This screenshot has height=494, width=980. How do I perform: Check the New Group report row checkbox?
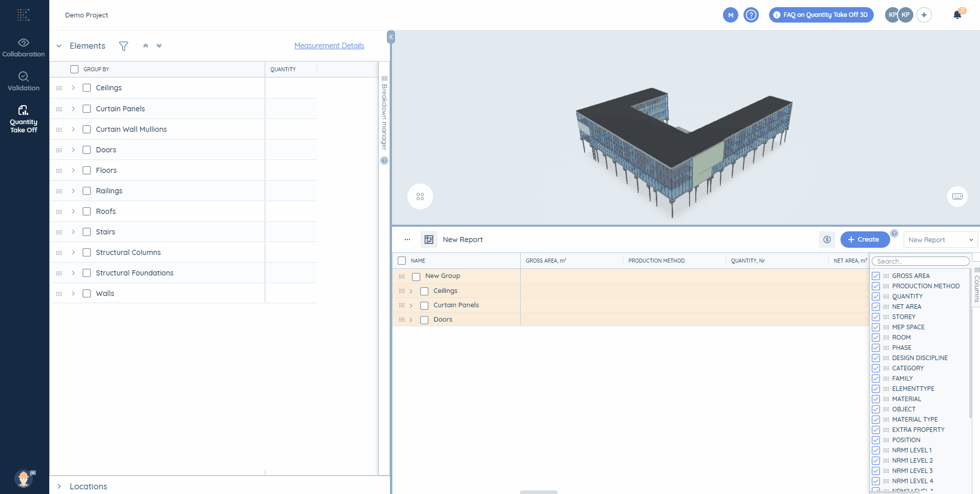(416, 276)
